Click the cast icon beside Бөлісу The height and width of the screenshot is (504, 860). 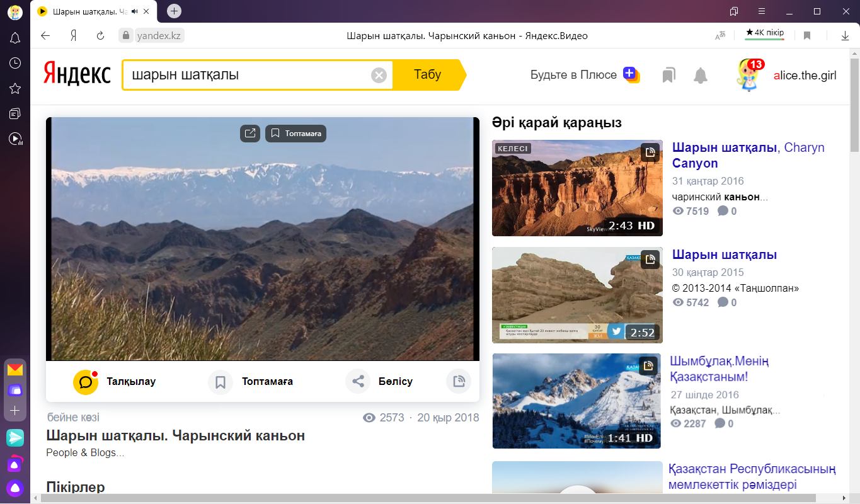pyautogui.click(x=459, y=381)
